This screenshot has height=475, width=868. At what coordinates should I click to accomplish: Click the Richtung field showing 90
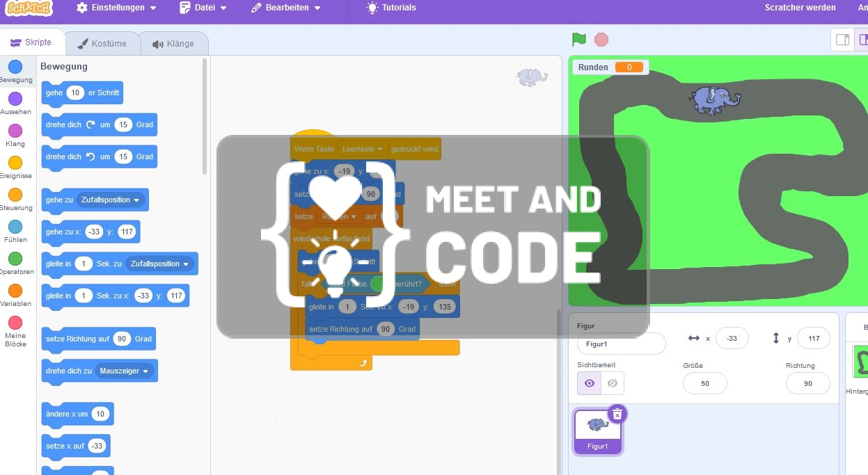[x=807, y=383]
